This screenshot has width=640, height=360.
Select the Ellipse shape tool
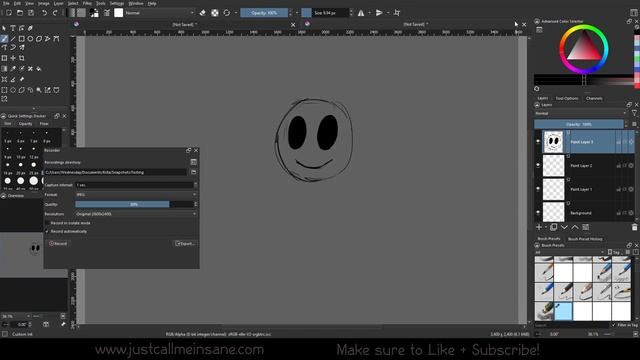(x=30, y=39)
